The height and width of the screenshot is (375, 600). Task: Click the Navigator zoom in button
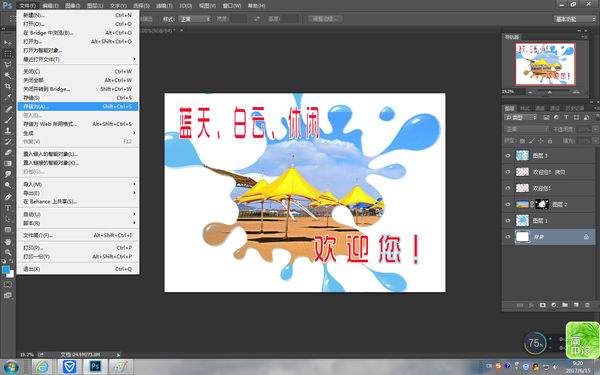[x=576, y=92]
